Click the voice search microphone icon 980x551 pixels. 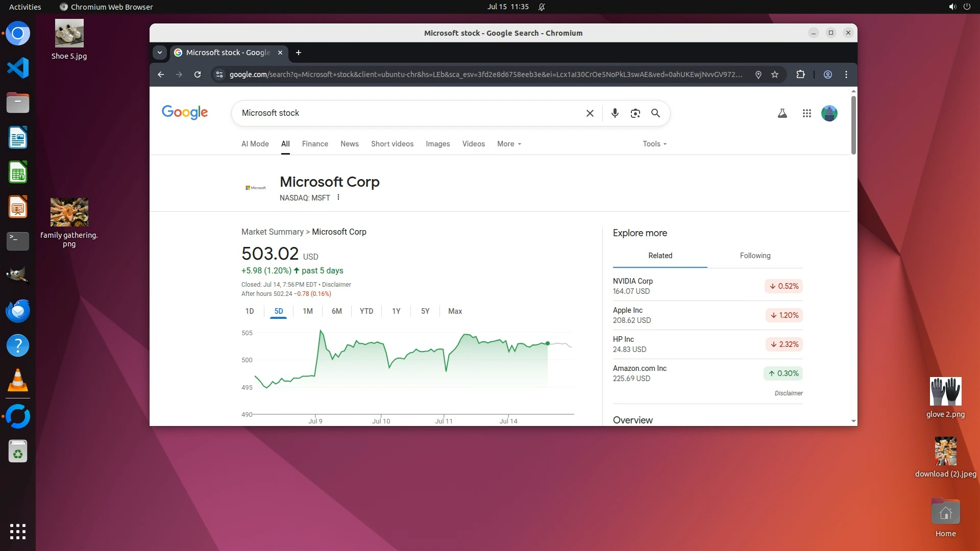click(615, 113)
